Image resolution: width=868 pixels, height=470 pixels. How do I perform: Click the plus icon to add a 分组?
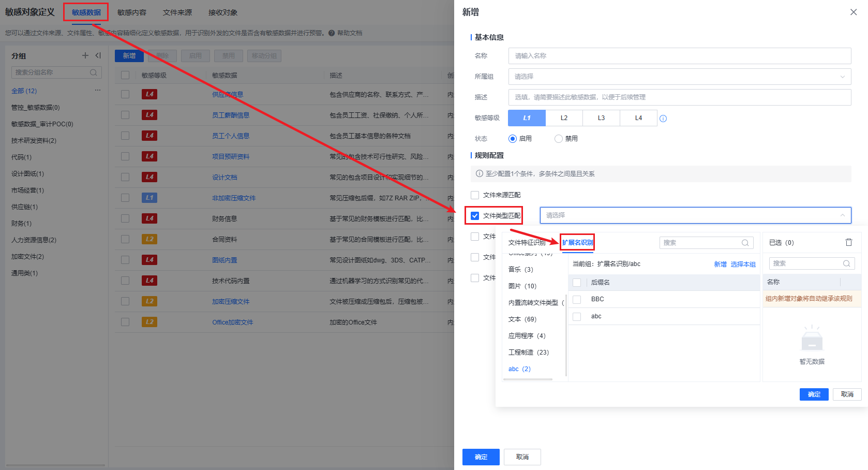85,55
